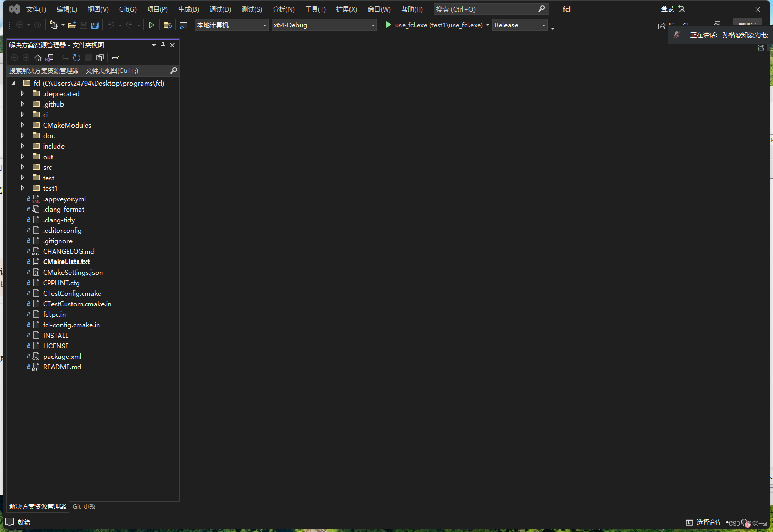This screenshot has height=532, width=773.
Task: Expand the CMakeModules folder
Action: click(x=22, y=125)
